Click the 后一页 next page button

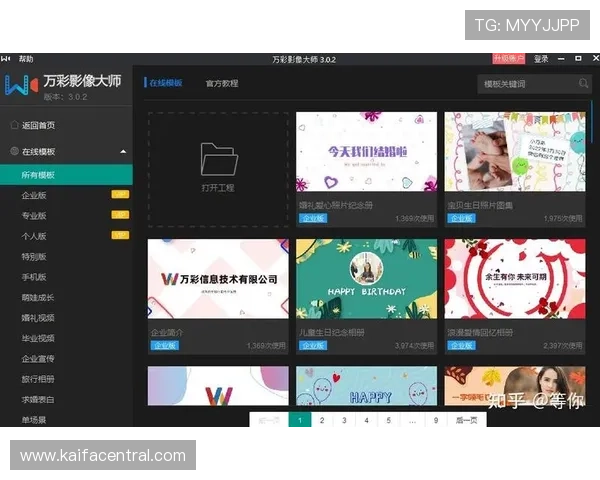coord(467,420)
